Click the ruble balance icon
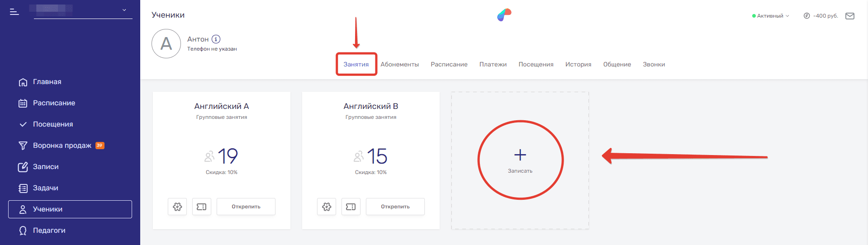This screenshot has height=245, width=868. [x=806, y=16]
